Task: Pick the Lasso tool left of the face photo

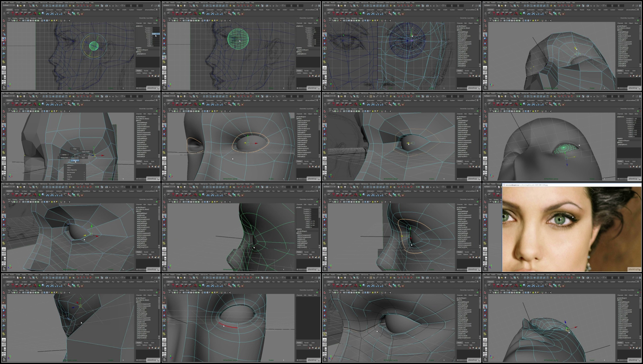Action: click(x=485, y=207)
